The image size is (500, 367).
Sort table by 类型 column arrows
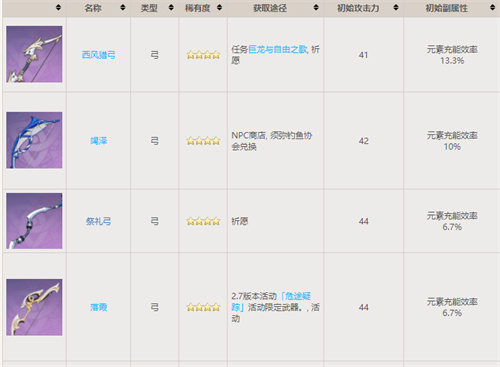[x=171, y=7]
